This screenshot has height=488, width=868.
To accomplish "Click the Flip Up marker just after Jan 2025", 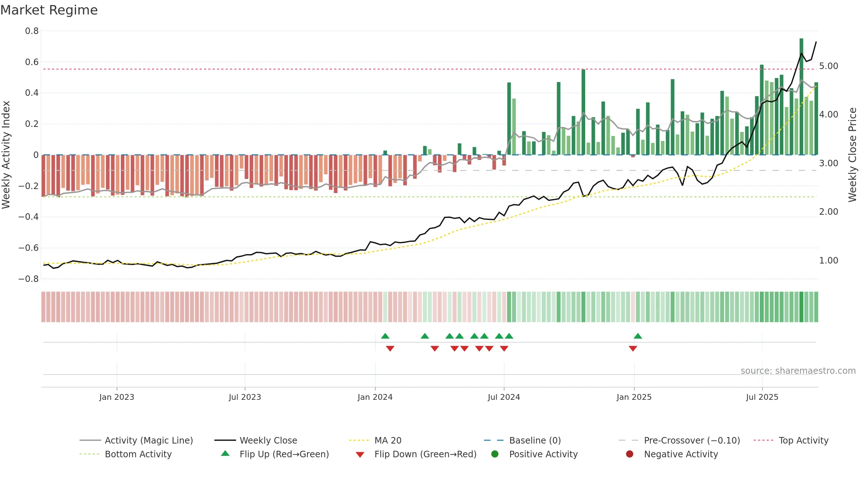I will click(638, 336).
